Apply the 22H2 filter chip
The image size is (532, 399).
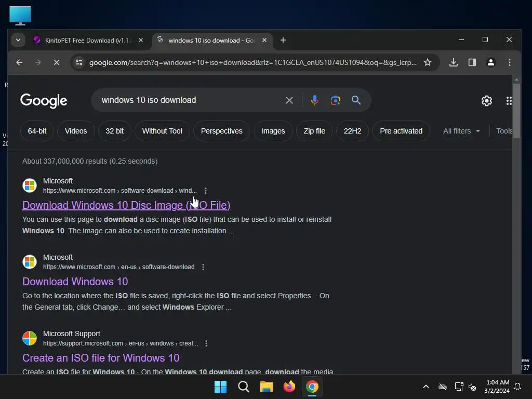(352, 131)
